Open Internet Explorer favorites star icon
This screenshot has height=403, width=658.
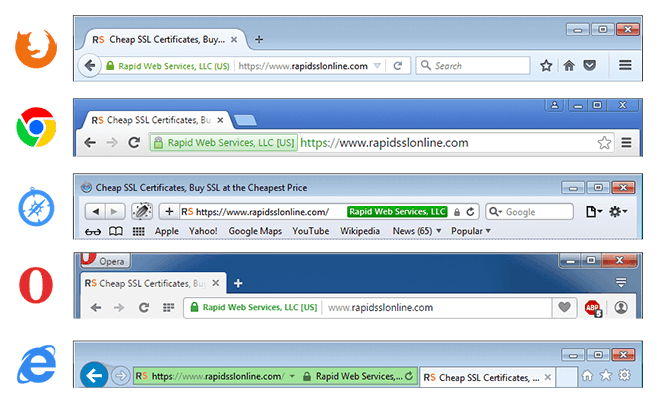click(x=606, y=375)
